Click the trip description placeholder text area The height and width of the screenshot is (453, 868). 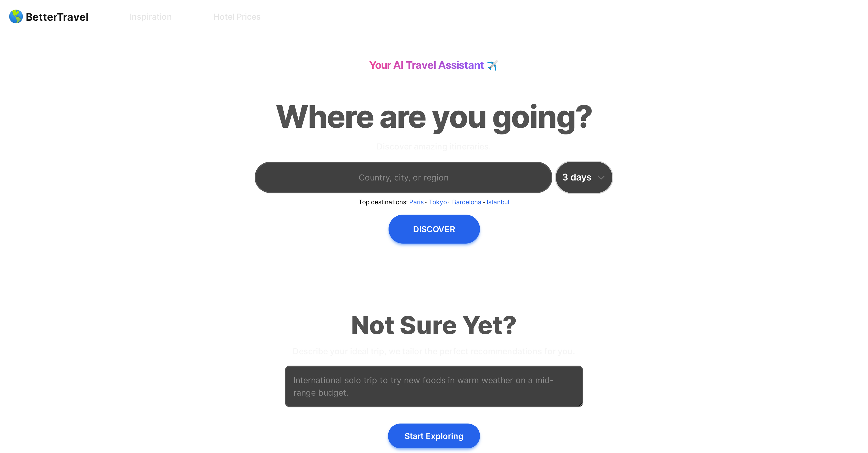point(434,386)
